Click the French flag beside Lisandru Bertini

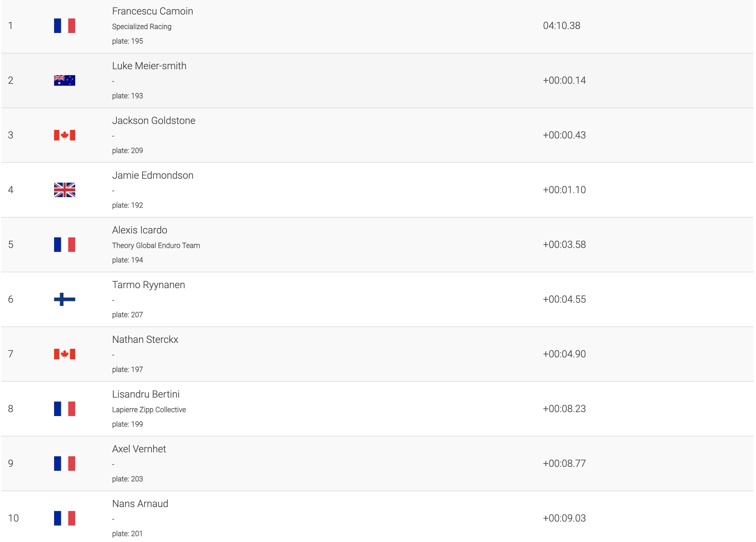coord(64,409)
